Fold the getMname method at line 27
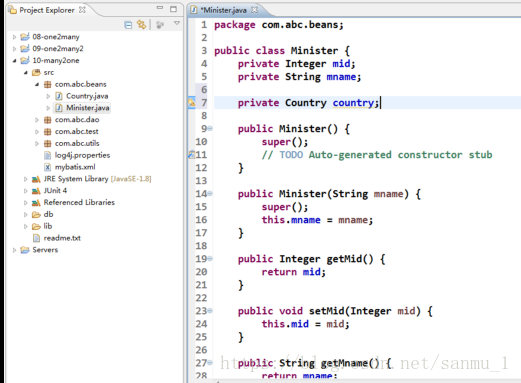The width and height of the screenshot is (521, 383). pyautogui.click(x=210, y=362)
